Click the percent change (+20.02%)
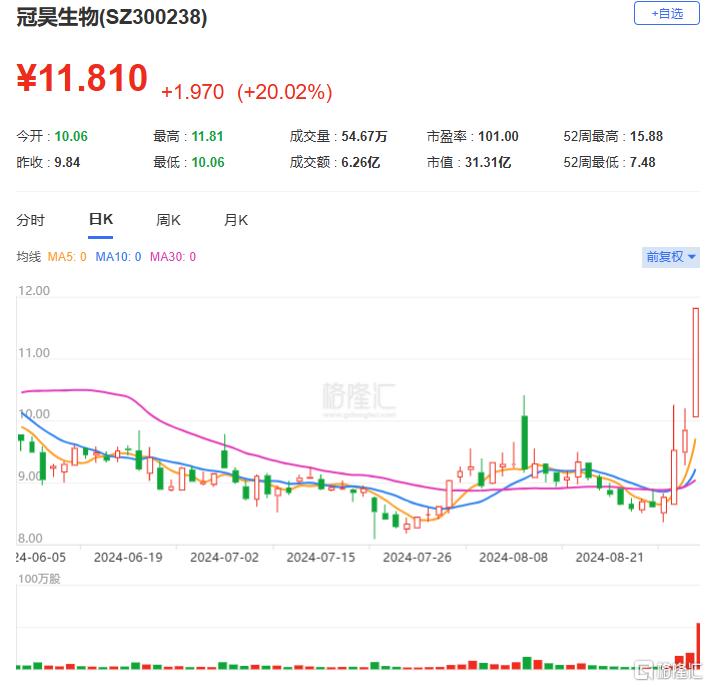This screenshot has height=687, width=709. [x=285, y=92]
